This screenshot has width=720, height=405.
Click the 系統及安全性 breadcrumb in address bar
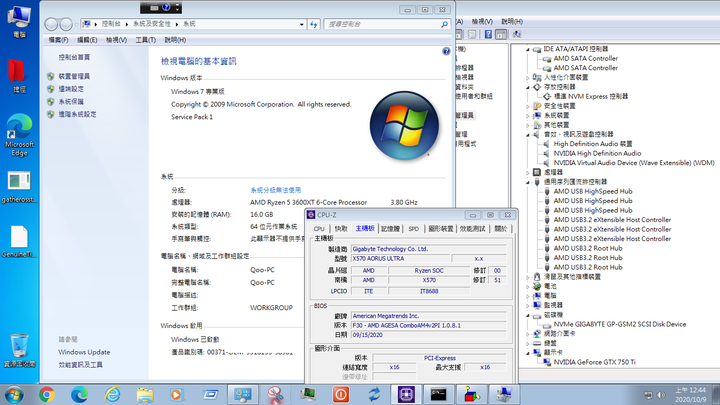tap(152, 24)
